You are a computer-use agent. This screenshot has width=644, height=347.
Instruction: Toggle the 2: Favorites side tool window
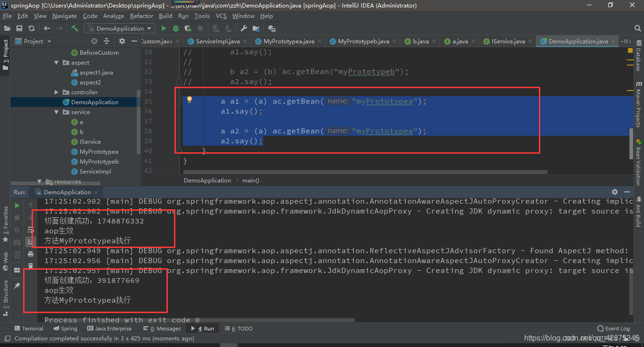5,224
